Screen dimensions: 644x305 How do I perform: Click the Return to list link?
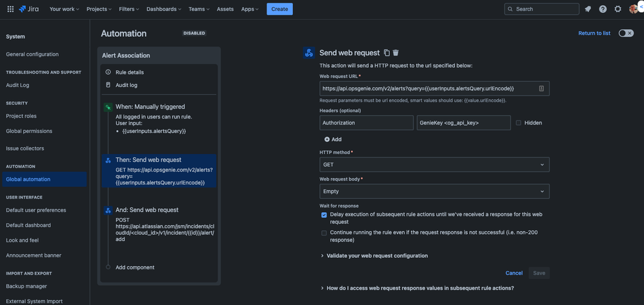[594, 34]
